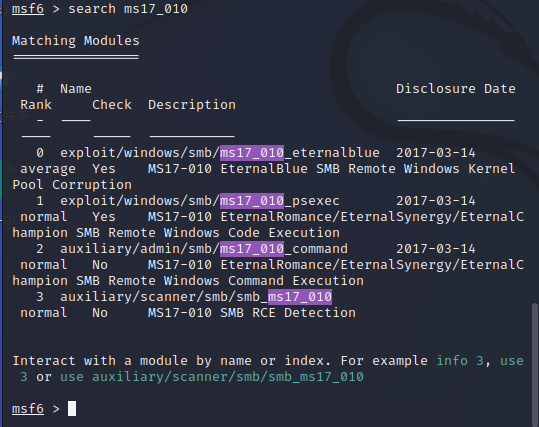Screen dimensions: 539x427
Task: Click the highlighted ms17_010 in module 0
Action: click(x=252, y=153)
